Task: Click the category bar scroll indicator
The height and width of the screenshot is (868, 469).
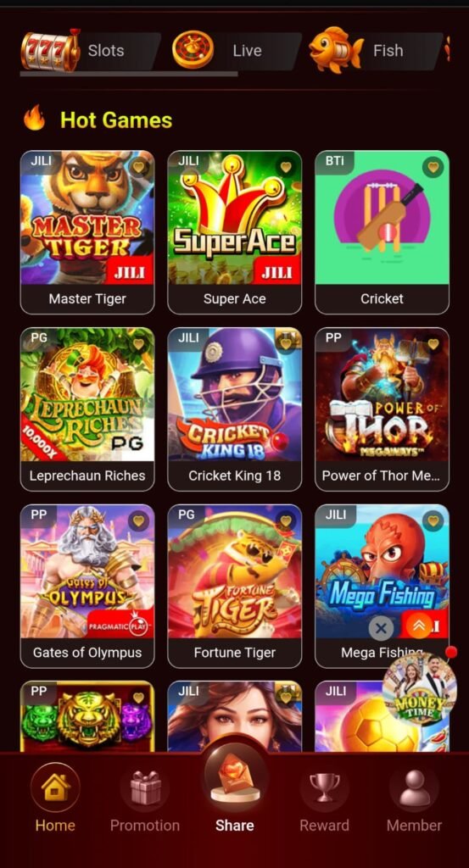Action: pos(129,74)
